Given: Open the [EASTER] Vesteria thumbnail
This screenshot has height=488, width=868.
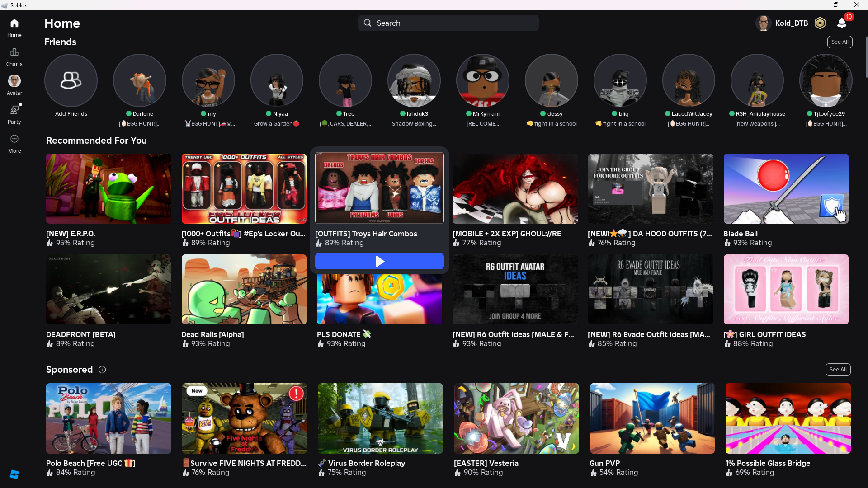Looking at the screenshot, I should click(x=516, y=418).
